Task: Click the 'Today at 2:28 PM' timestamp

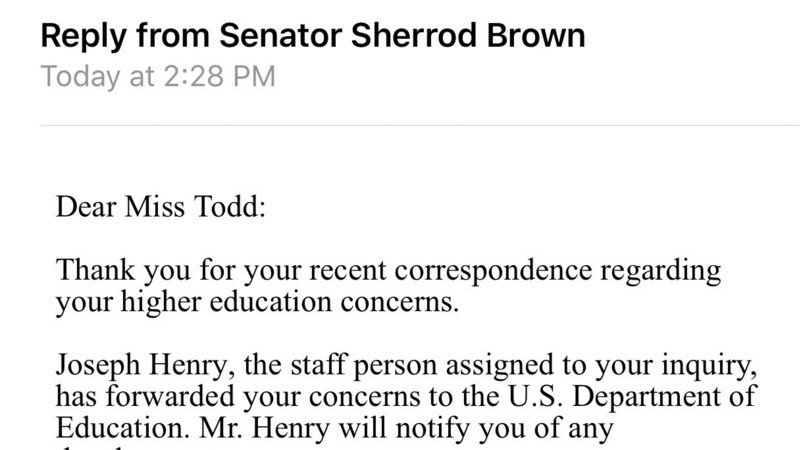Action: 159,76
